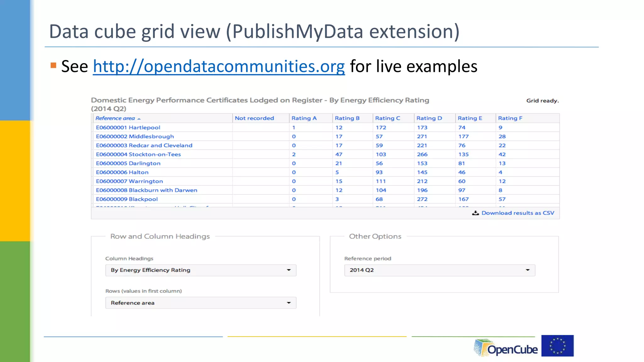
Task: Open Reference period dropdown showing 2014 Q2
Action: point(440,270)
